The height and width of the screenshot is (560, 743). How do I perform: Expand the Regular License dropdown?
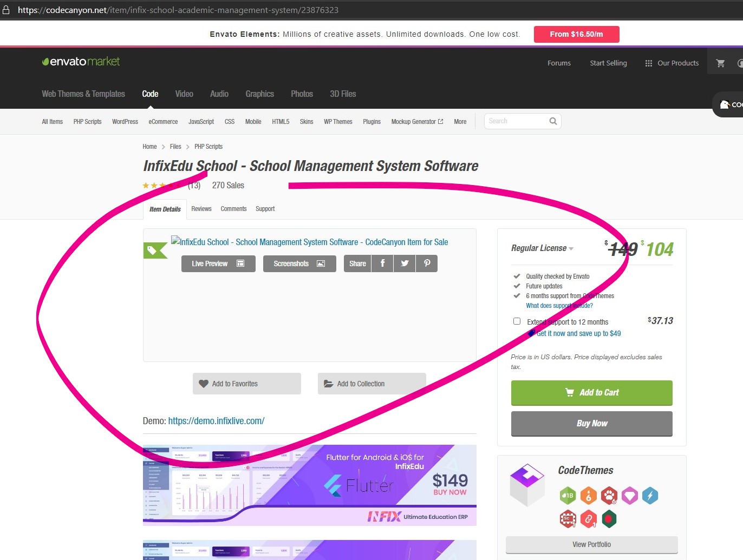[542, 248]
